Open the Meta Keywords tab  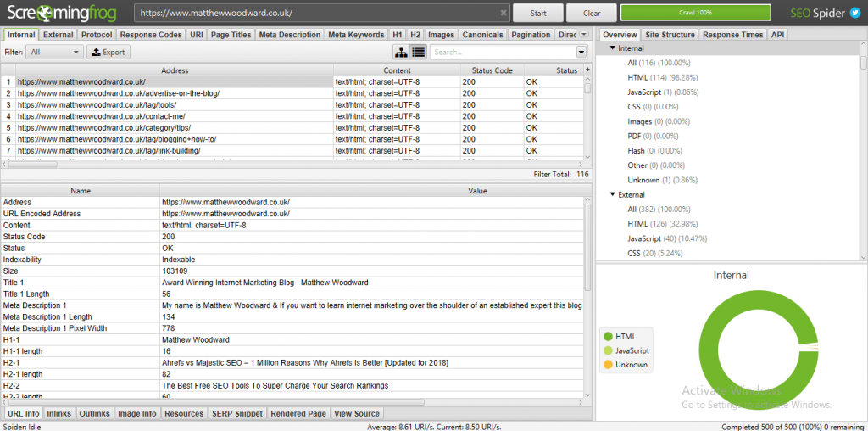tap(357, 34)
